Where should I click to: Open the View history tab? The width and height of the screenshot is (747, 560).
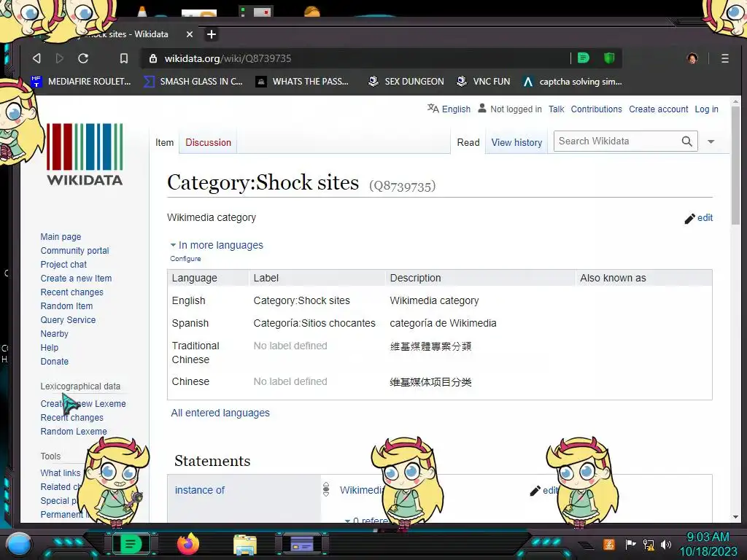[516, 142]
